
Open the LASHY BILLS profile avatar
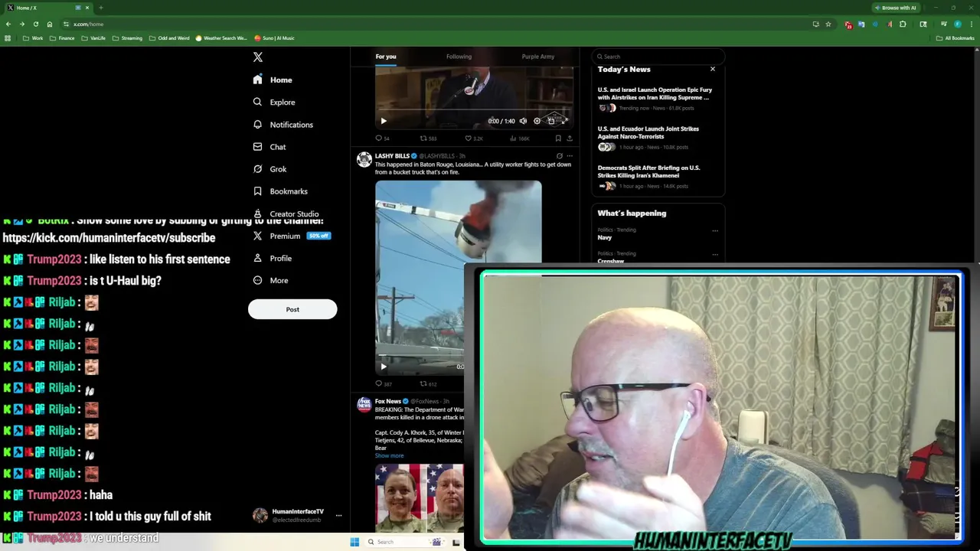(364, 159)
